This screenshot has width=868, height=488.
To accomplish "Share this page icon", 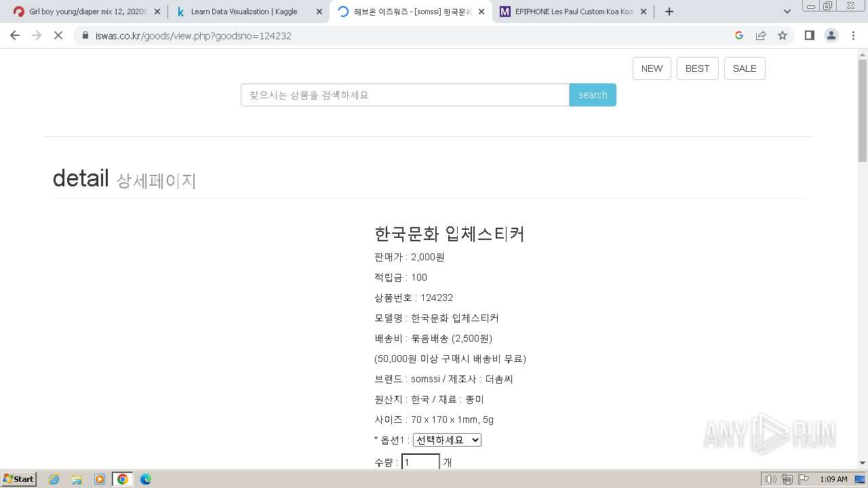I will coord(761,35).
